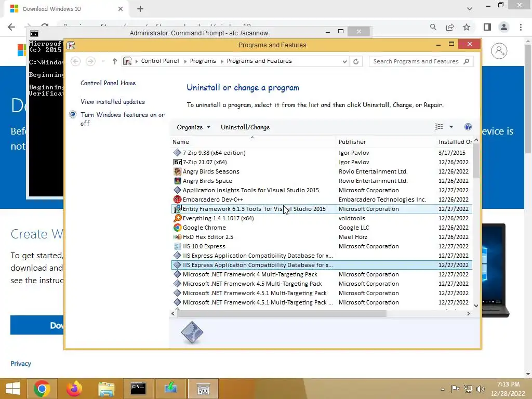Toggle Chrome side panel icon
532x399 pixels.
click(x=487, y=27)
